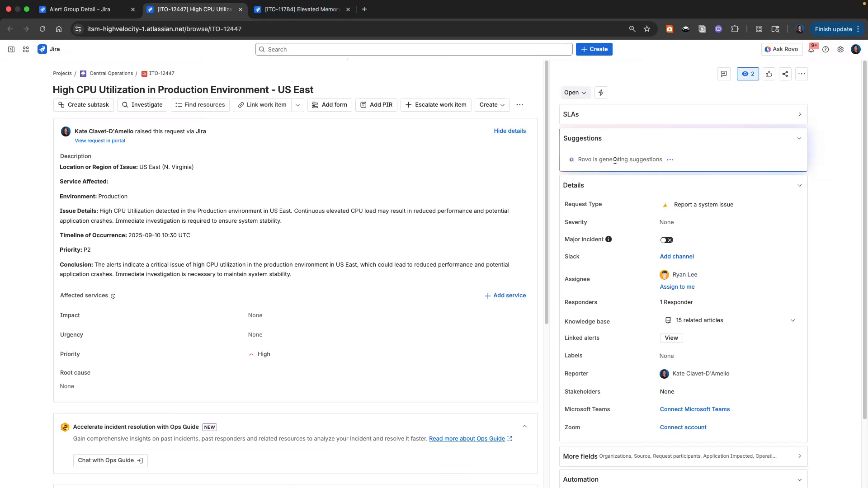Click inside the Jira search field
The image size is (868, 488).
coord(413,49)
